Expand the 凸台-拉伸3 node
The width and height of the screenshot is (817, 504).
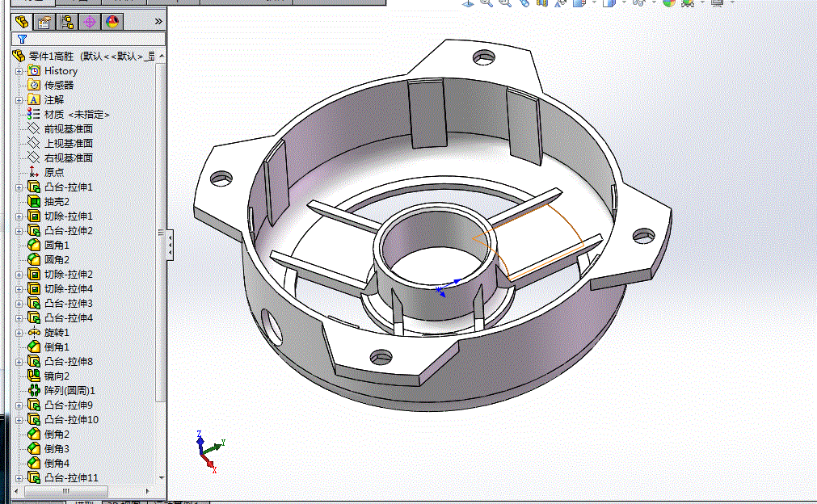tap(19, 304)
